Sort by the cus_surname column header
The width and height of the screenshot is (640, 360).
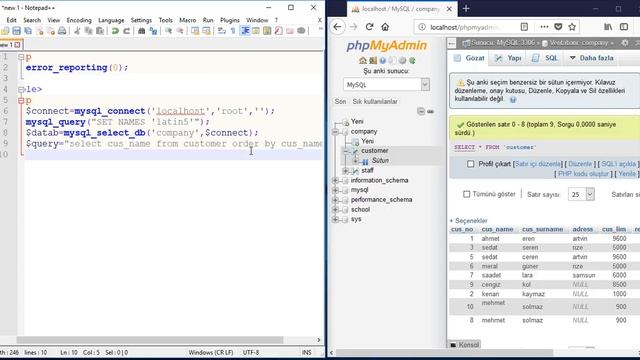click(x=542, y=229)
